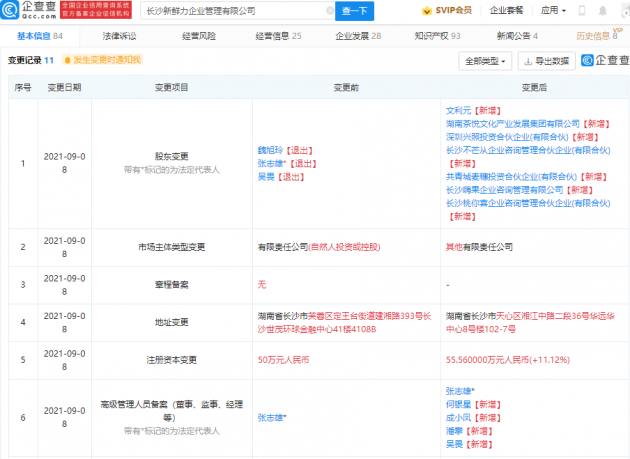Switch to 经营风险 tab
630x459 pixels.
coord(199,36)
